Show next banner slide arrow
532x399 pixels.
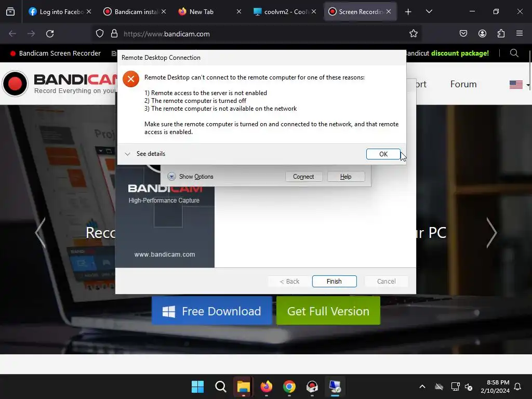coord(491,233)
